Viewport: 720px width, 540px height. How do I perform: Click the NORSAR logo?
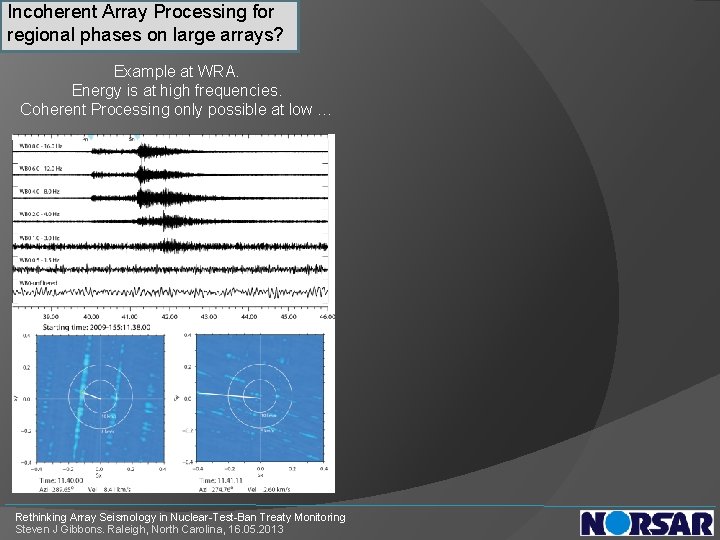point(647,523)
